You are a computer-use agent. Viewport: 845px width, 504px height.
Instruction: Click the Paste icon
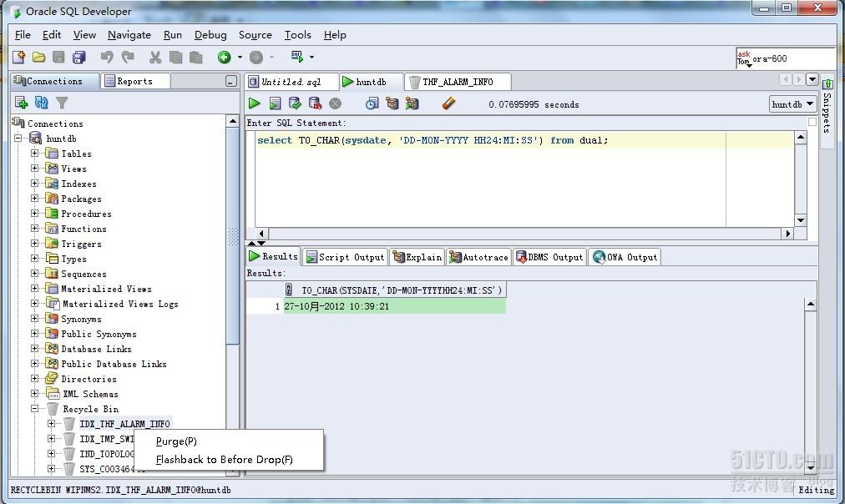(x=196, y=57)
